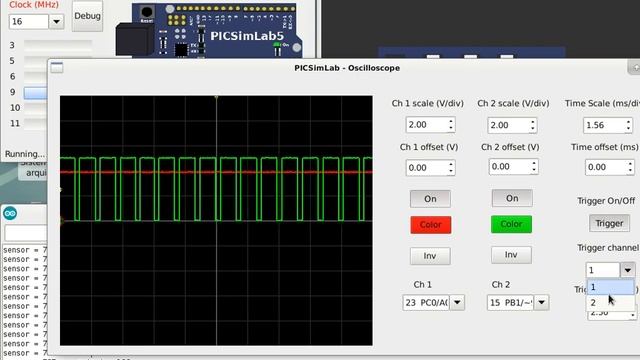Toggle Channel 2 On button
This screenshot has width=640, height=360.
pyautogui.click(x=512, y=198)
